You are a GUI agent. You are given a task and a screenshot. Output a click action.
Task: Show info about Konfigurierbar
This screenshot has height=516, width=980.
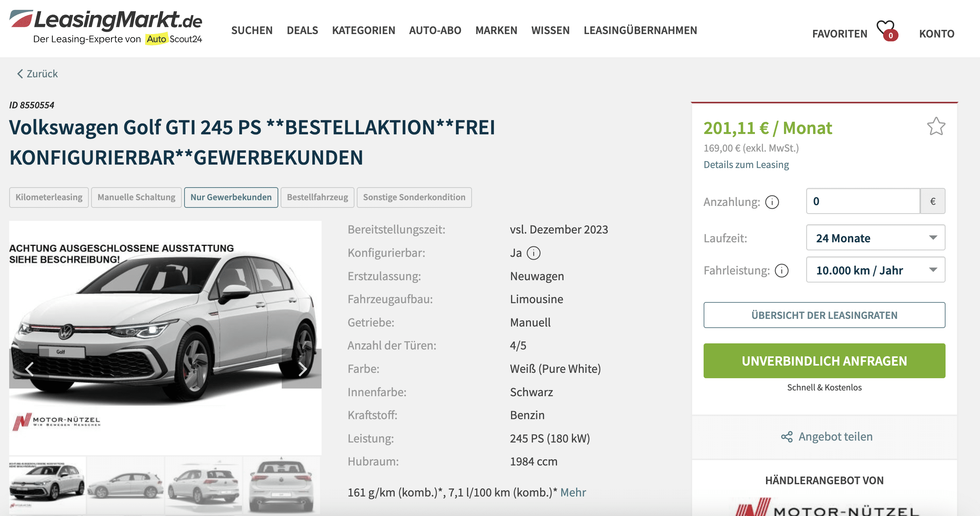tap(533, 253)
